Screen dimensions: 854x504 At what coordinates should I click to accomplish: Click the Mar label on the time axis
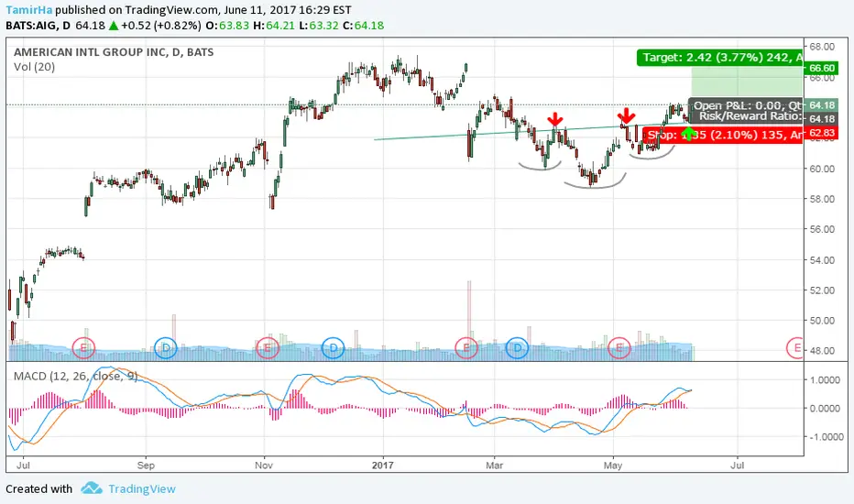495,466
